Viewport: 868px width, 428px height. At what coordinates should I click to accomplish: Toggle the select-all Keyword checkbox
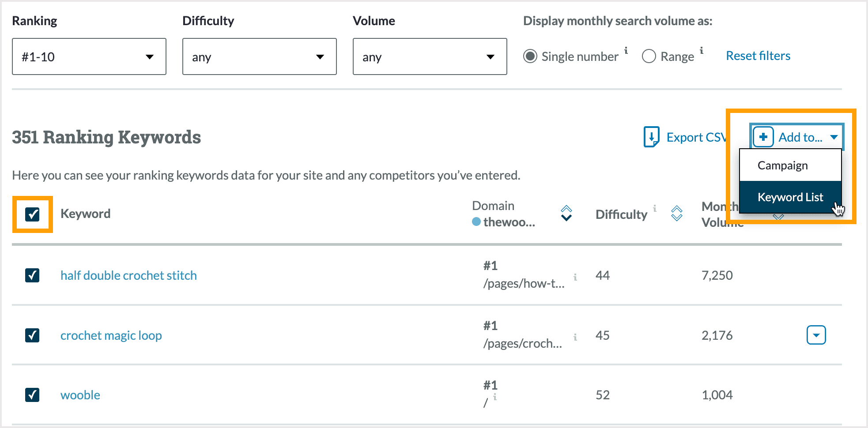click(32, 214)
